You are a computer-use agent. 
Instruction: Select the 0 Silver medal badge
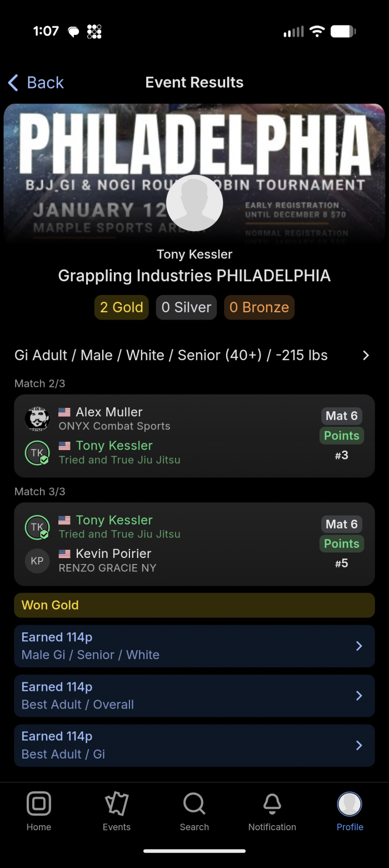[187, 307]
